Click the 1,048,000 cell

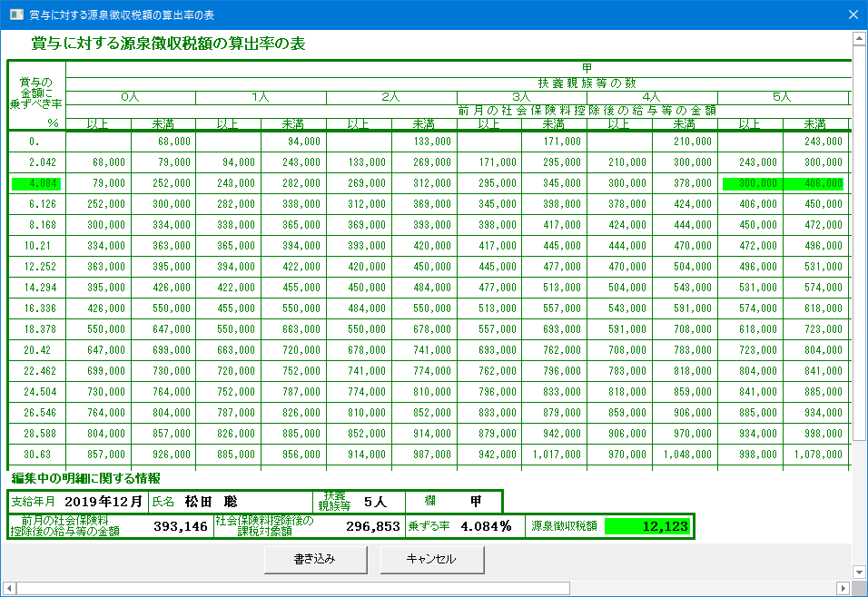click(687, 455)
